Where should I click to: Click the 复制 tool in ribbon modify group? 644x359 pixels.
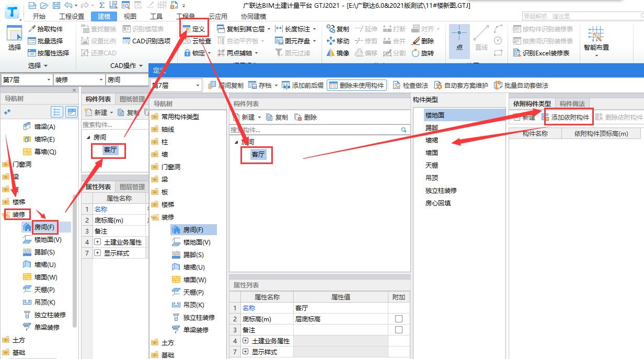[338, 29]
